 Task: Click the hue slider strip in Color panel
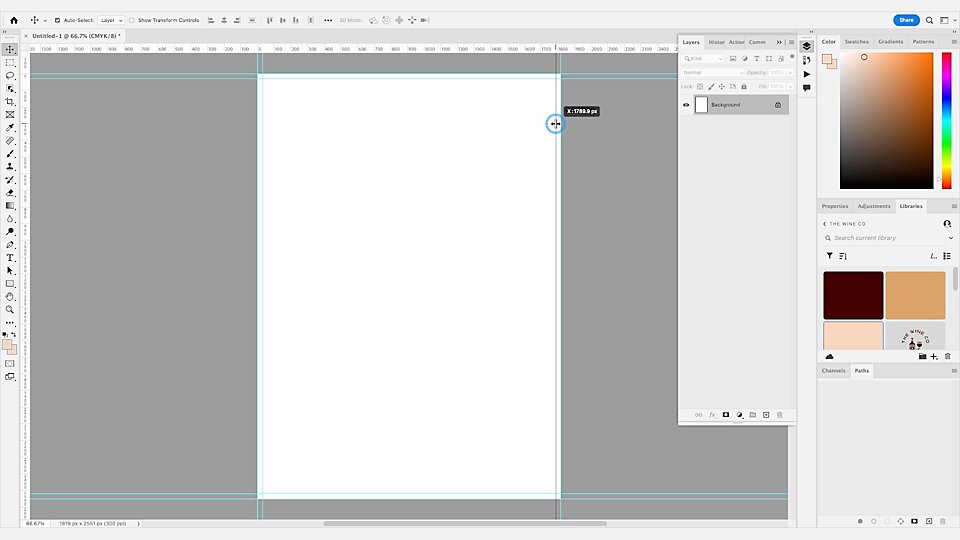click(x=947, y=121)
